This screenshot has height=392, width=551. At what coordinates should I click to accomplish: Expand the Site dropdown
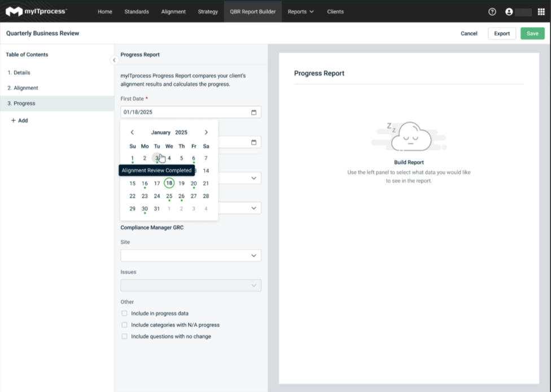(191, 256)
